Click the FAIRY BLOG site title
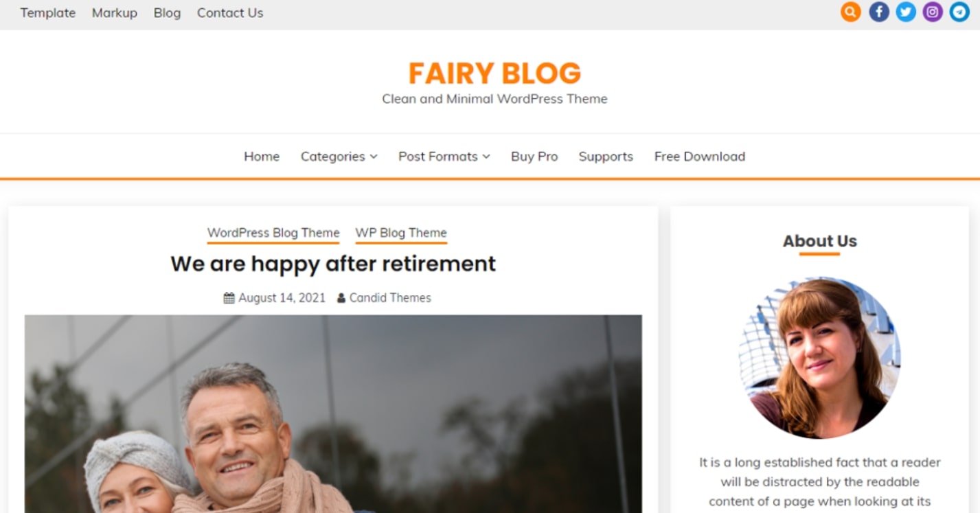The height and width of the screenshot is (513, 980). click(x=494, y=73)
